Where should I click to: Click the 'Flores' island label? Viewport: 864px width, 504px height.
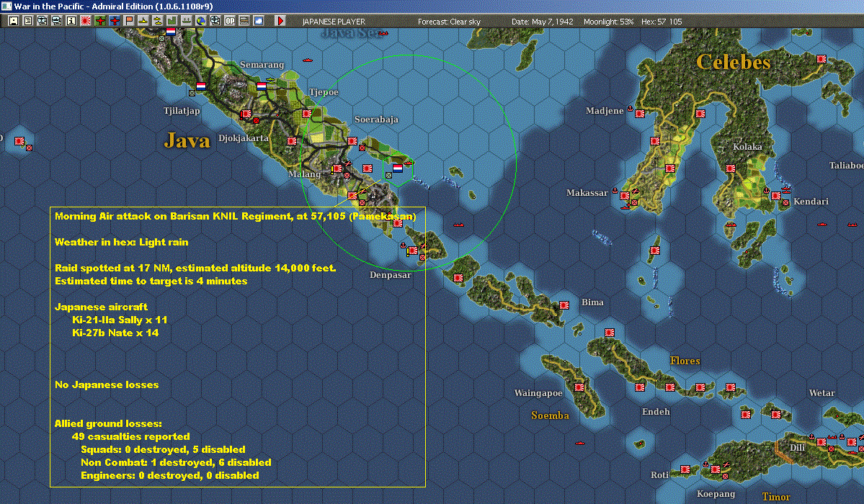pos(685,361)
